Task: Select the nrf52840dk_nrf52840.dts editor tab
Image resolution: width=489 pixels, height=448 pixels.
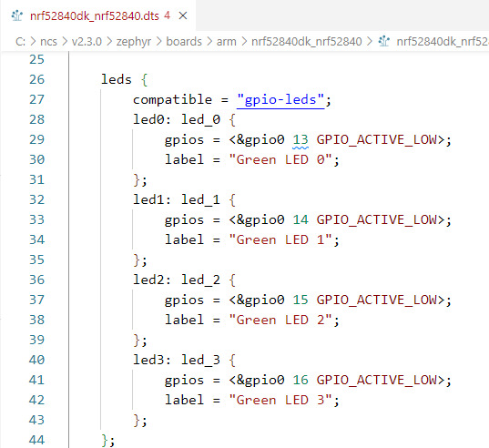Action: [98, 15]
